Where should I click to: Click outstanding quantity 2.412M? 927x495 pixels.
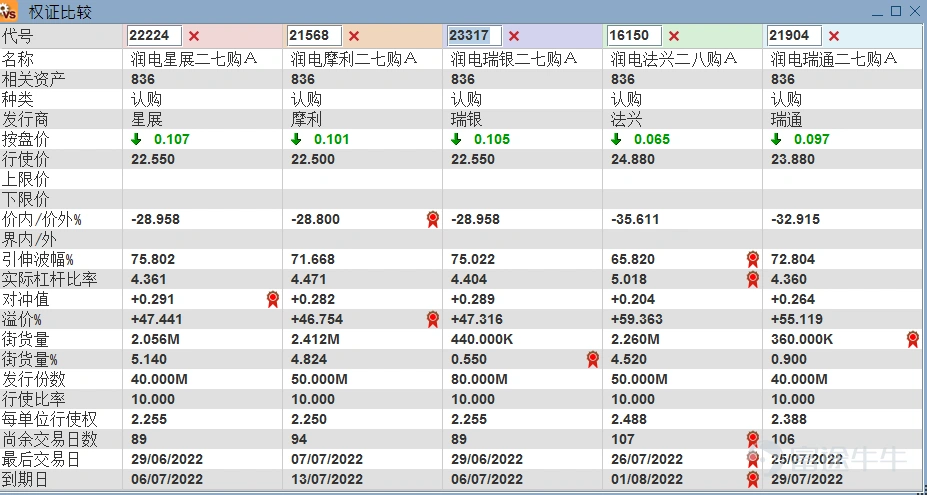tap(315, 339)
